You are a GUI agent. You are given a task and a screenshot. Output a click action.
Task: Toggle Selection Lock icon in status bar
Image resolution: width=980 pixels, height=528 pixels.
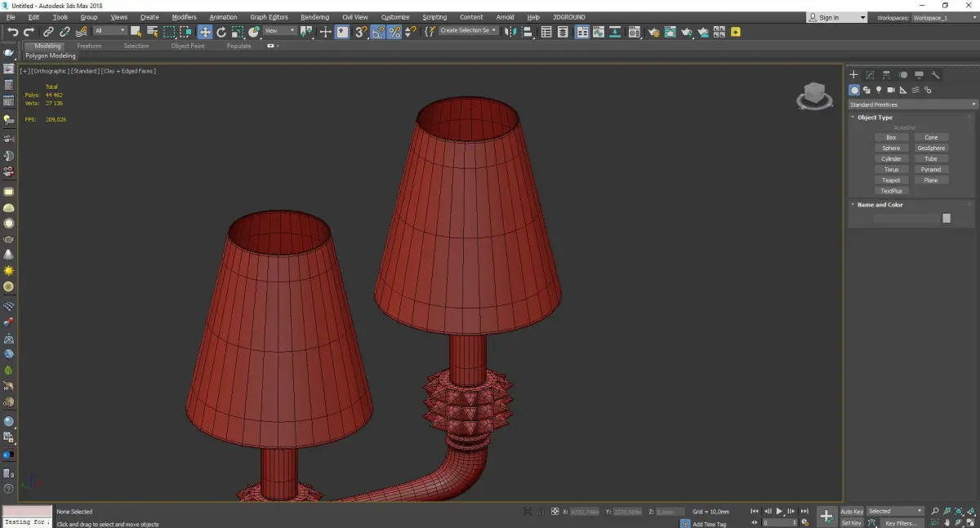[542, 512]
